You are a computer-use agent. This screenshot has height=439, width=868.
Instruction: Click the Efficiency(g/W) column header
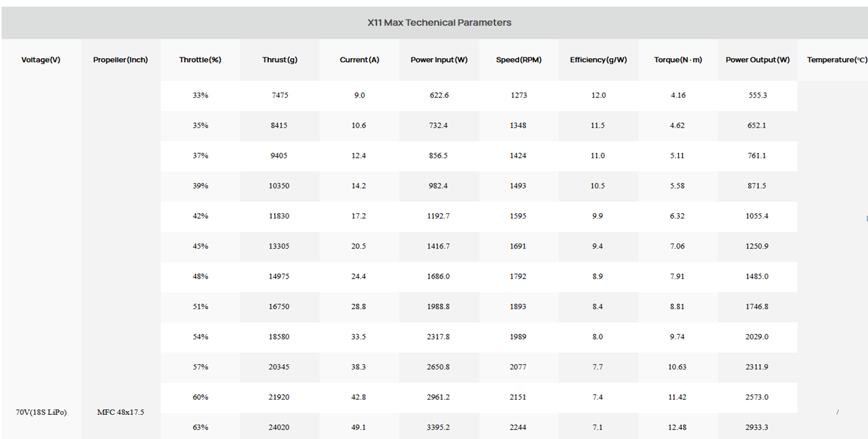pos(598,60)
